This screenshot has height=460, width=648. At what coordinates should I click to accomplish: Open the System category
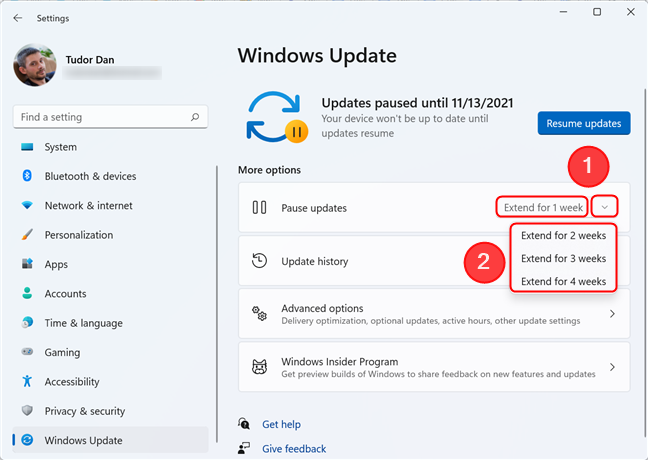pyautogui.click(x=110, y=147)
